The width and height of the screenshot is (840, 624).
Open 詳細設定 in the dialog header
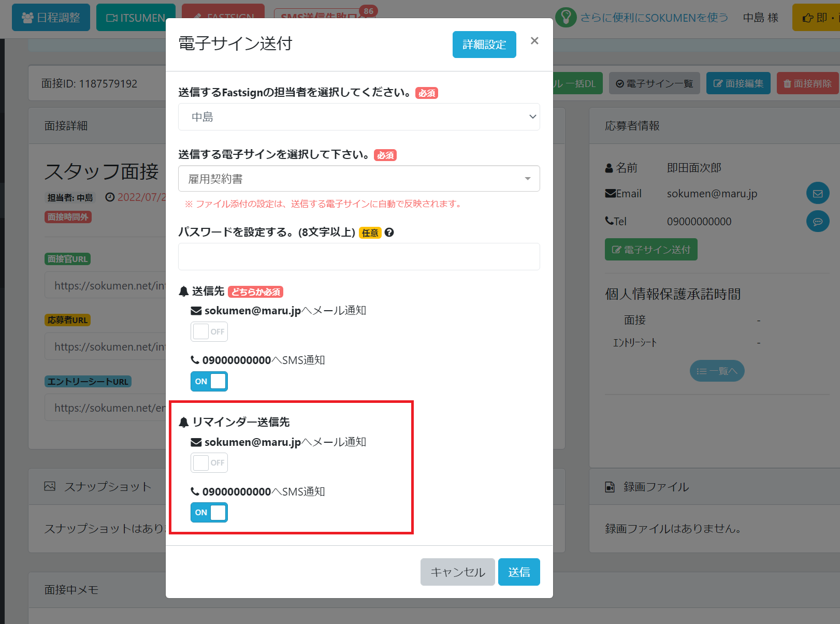point(484,45)
